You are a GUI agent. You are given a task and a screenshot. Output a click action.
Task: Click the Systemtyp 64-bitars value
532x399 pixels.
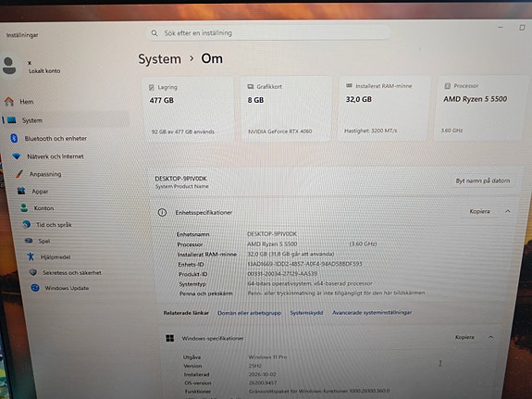(x=310, y=283)
